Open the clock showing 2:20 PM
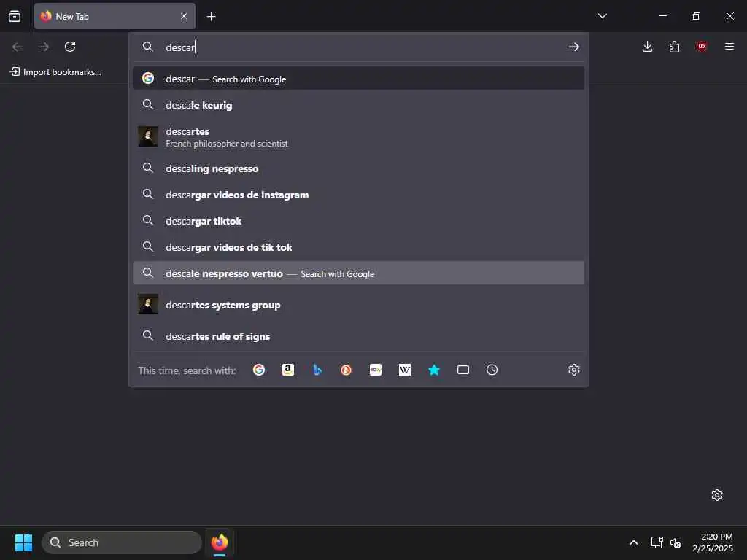 (x=713, y=542)
